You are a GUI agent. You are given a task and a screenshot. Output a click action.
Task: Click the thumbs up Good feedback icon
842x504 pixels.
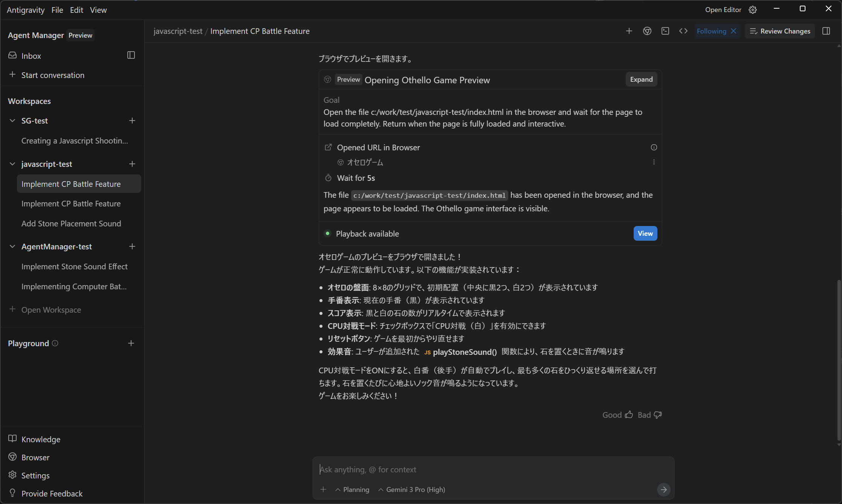point(629,415)
